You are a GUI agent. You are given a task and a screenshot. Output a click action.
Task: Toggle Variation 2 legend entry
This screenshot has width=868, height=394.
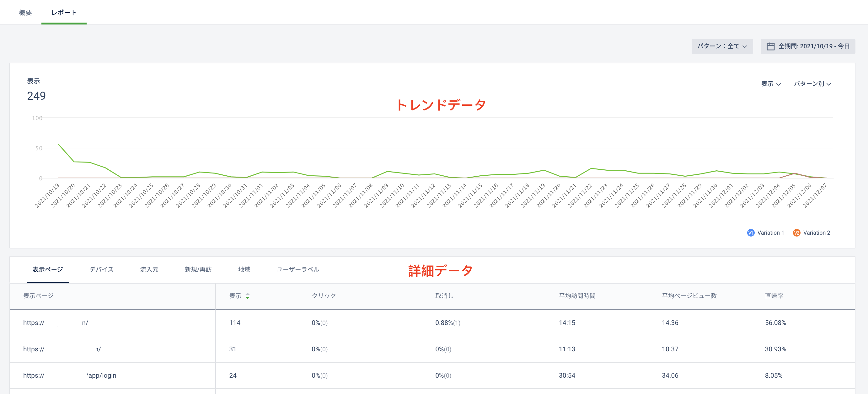[x=812, y=233]
